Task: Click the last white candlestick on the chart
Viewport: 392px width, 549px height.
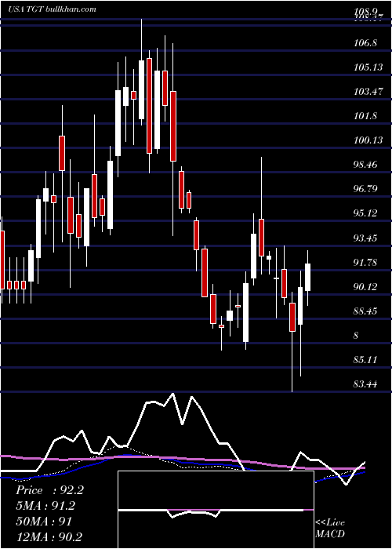Action: (308, 278)
